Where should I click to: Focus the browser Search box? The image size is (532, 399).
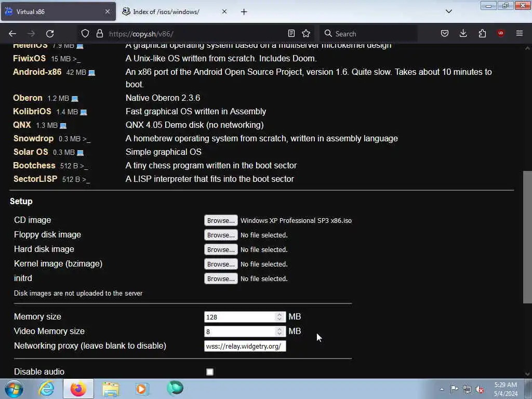click(368, 34)
